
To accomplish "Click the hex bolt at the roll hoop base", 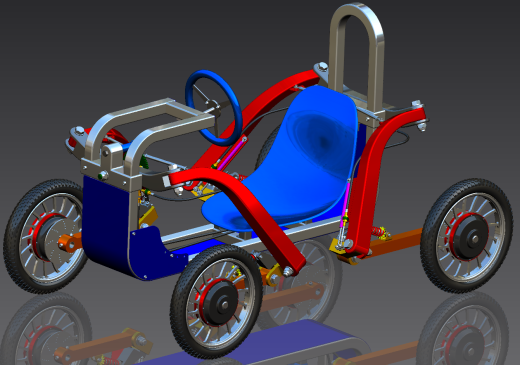I will coord(322,67).
